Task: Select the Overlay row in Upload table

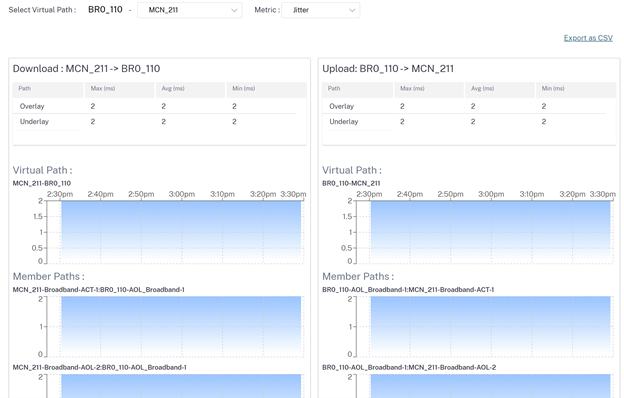Action: pos(469,106)
